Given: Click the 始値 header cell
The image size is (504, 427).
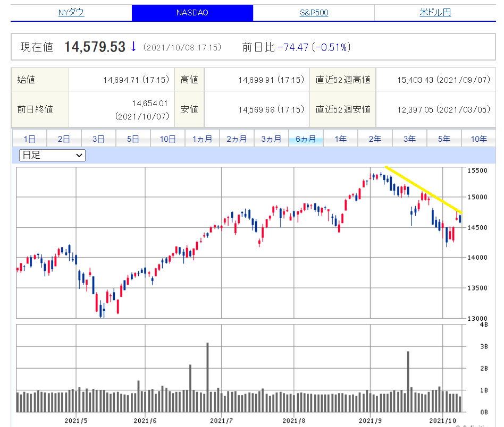Looking at the screenshot, I should [x=40, y=80].
